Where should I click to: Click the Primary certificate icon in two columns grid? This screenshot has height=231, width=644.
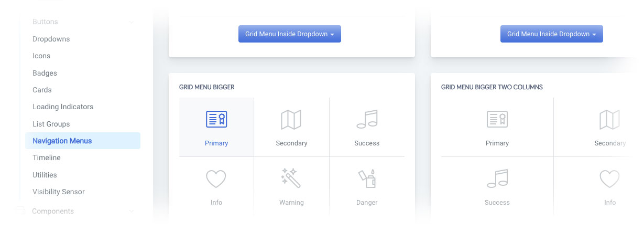pyautogui.click(x=497, y=120)
